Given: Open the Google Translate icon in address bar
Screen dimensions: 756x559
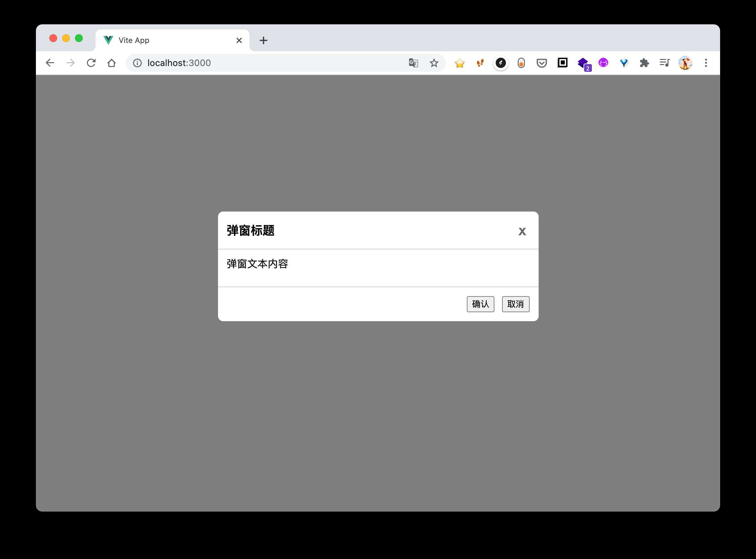Looking at the screenshot, I should tap(413, 63).
